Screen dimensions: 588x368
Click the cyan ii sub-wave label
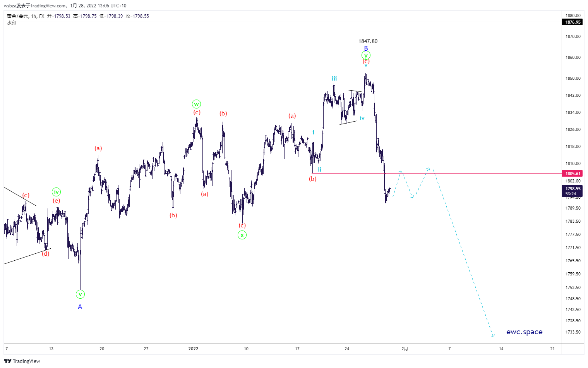click(x=319, y=170)
